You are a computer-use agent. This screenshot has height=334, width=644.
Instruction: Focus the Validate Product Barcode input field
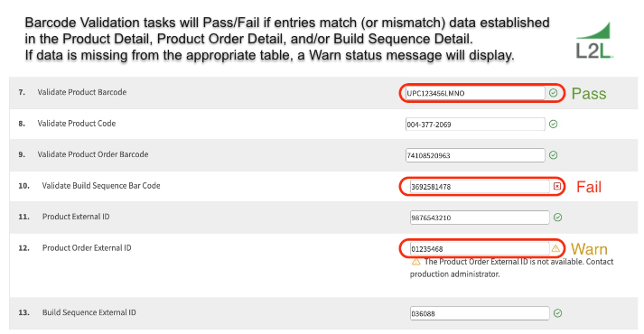(475, 93)
